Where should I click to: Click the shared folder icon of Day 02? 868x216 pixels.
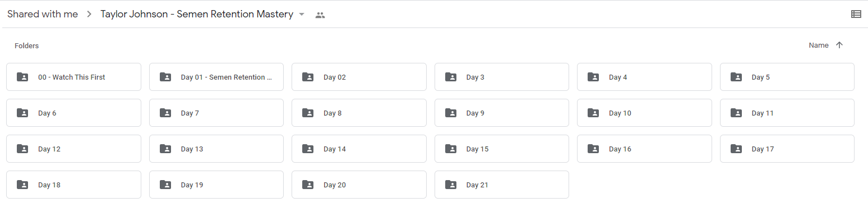(x=308, y=77)
